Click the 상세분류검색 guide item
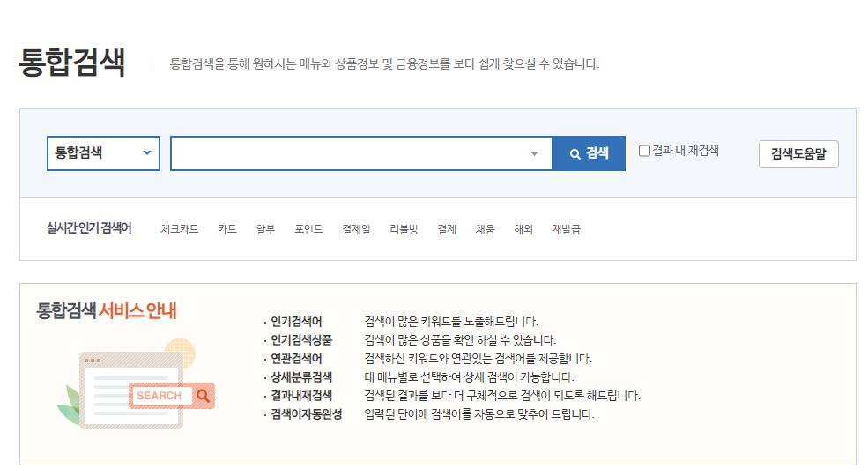The image size is (868, 476). [x=301, y=377]
